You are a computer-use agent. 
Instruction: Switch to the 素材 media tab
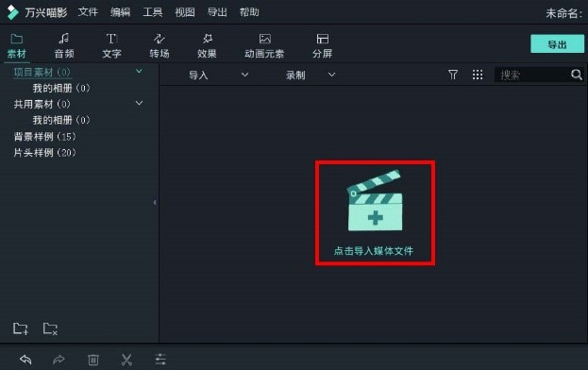coord(17,46)
